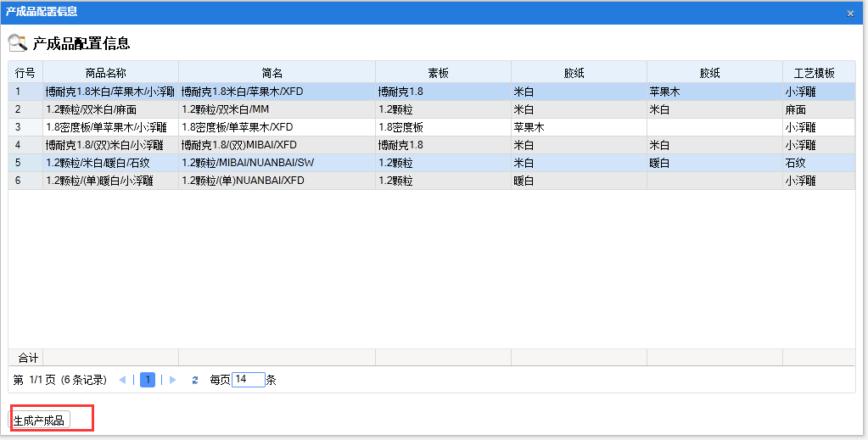
Task: Select row 博耐克1.8/(双)米白/小浮雕
Action: point(432,145)
